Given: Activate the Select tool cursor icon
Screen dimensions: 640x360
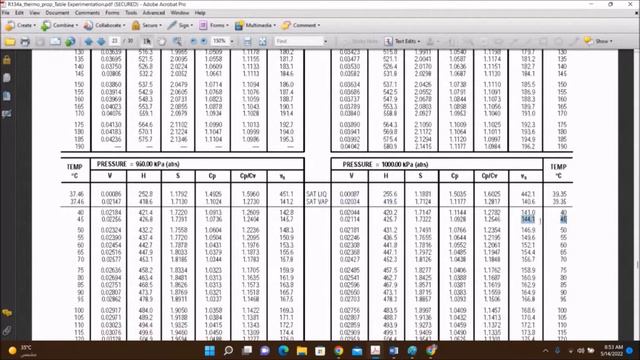Looking at the screenshot, I should pos(147,41).
